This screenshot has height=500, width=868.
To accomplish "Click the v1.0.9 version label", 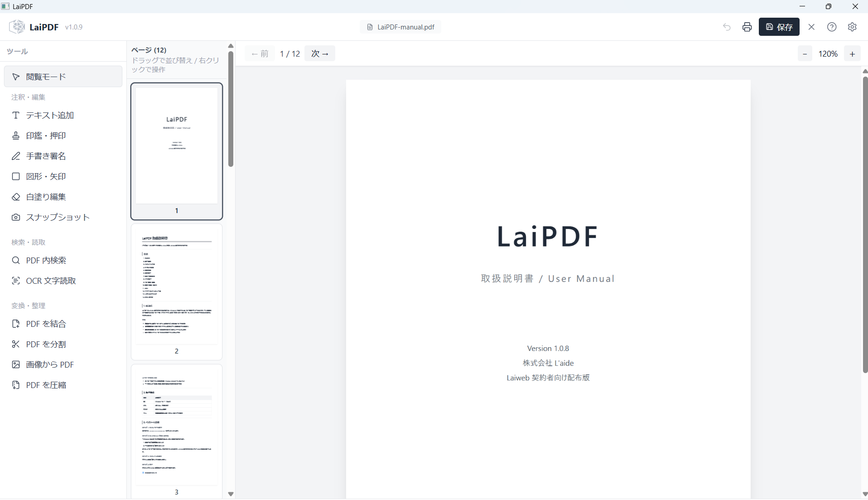I will [74, 27].
